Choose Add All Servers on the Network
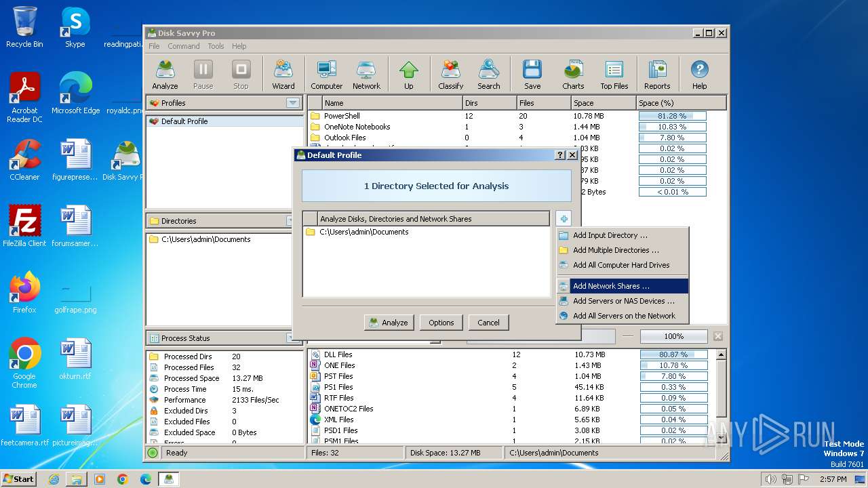This screenshot has height=488, width=868. tap(622, 316)
